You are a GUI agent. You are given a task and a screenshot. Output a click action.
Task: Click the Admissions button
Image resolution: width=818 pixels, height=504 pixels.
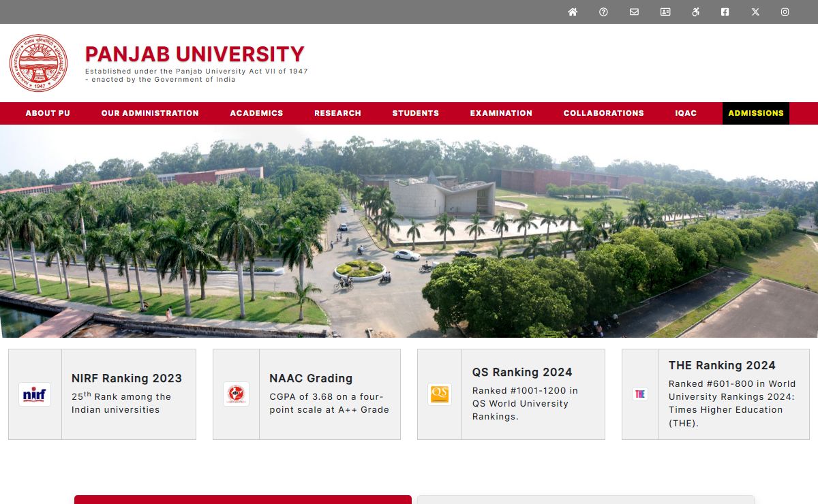[756, 113]
